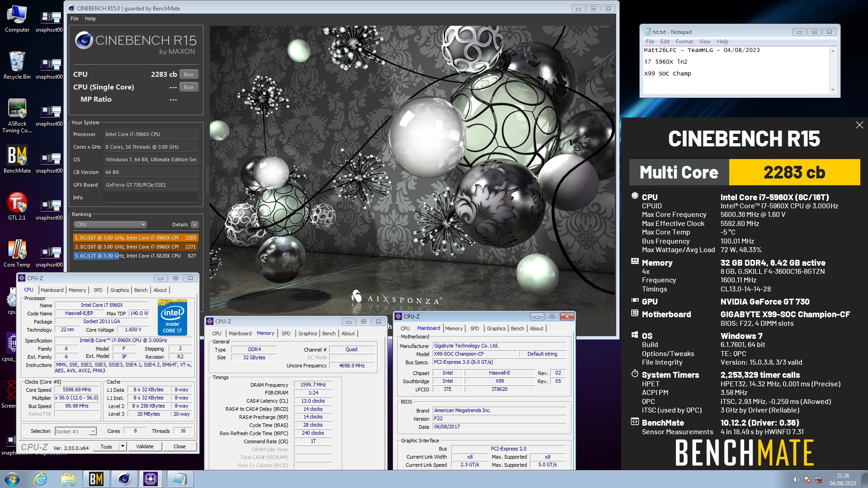Open Notepad View menu
Image resolution: width=868 pixels, height=488 pixels.
point(705,42)
